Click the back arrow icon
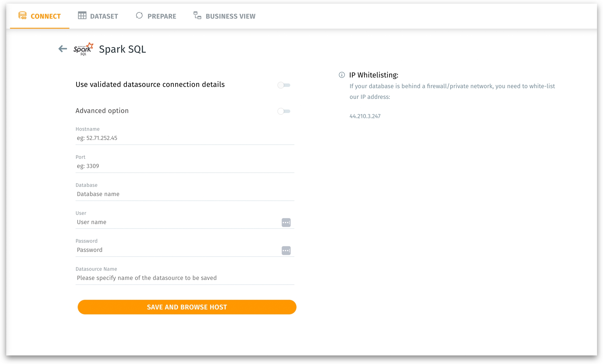The width and height of the screenshot is (603, 364). [x=63, y=49]
